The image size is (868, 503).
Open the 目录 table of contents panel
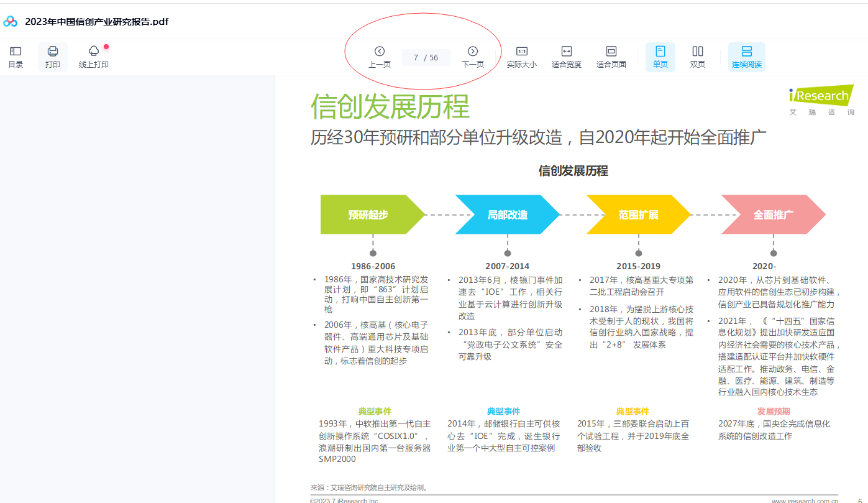[x=16, y=57]
